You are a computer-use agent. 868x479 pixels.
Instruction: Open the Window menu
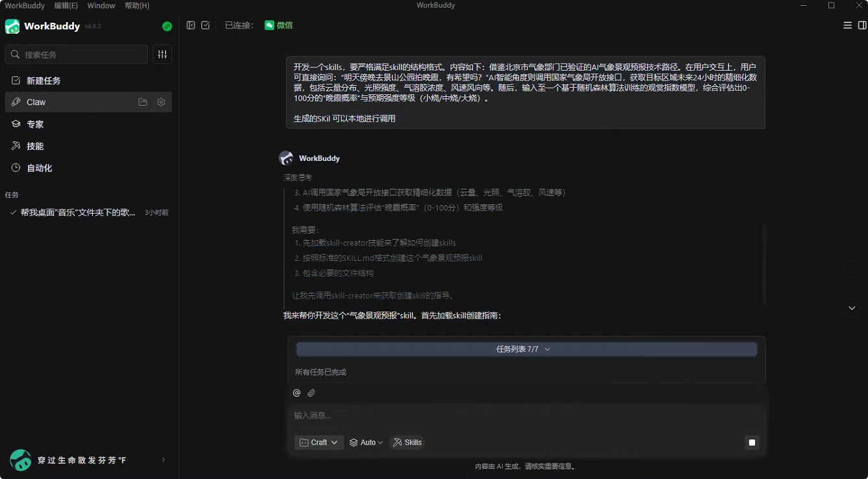coord(101,5)
